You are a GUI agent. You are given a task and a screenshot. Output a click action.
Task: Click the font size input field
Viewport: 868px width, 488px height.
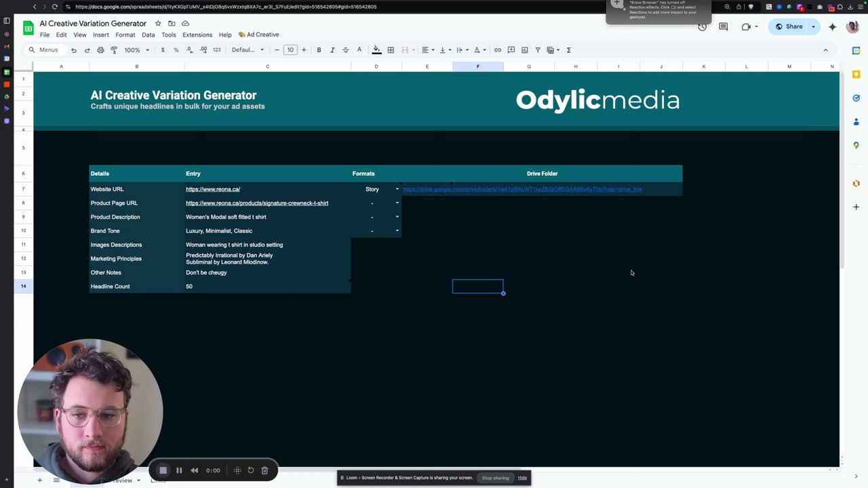(x=290, y=50)
